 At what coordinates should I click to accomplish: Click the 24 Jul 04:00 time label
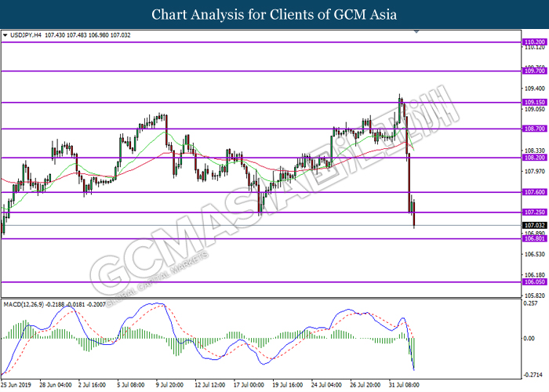tap(326, 385)
